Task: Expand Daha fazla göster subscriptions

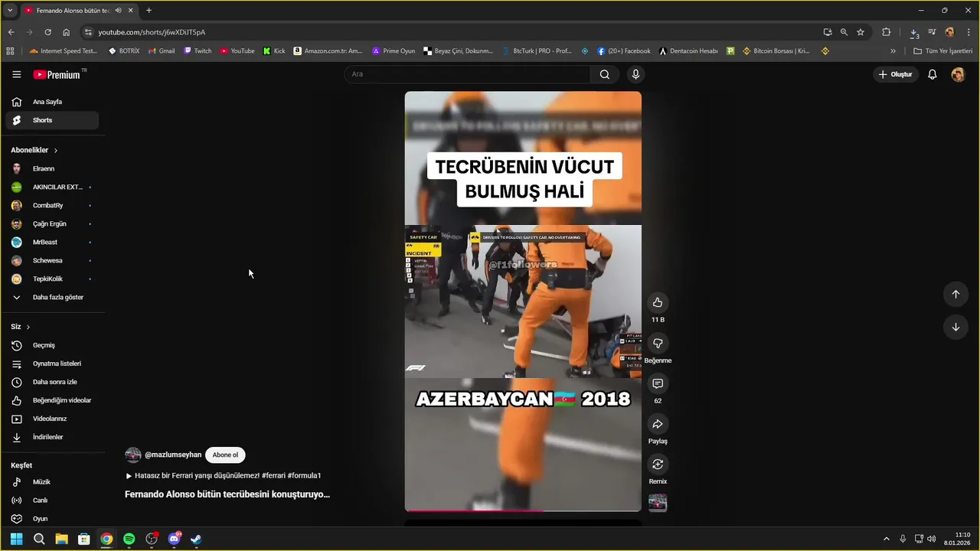Action: click(x=52, y=297)
